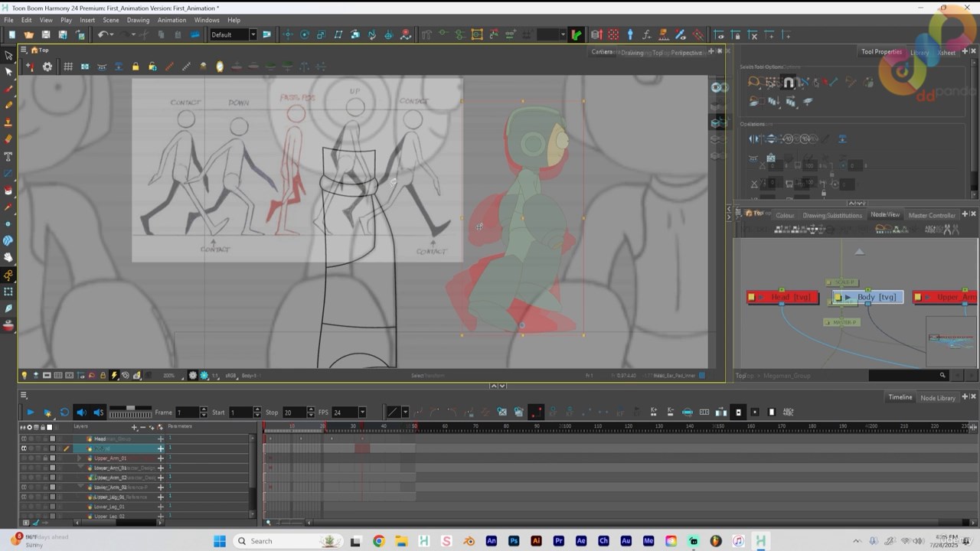Click the Translate tool icon in animation toolbar
This screenshot has height=551, width=980.
click(288, 34)
